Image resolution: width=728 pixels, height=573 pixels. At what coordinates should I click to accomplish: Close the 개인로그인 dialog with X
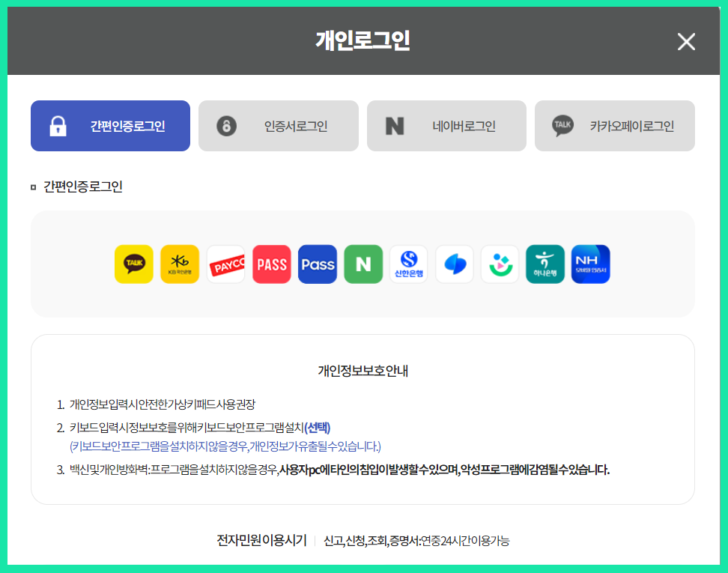click(x=686, y=41)
